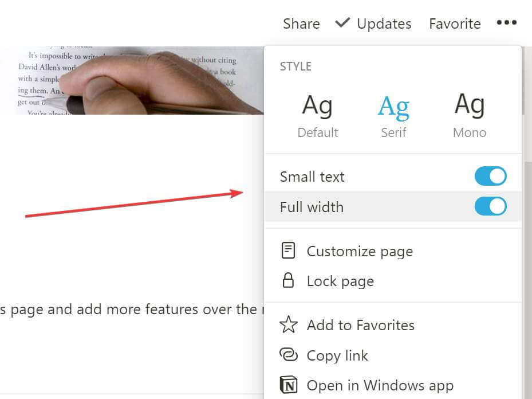
Task: Select the Copy link label
Action: 337,355
